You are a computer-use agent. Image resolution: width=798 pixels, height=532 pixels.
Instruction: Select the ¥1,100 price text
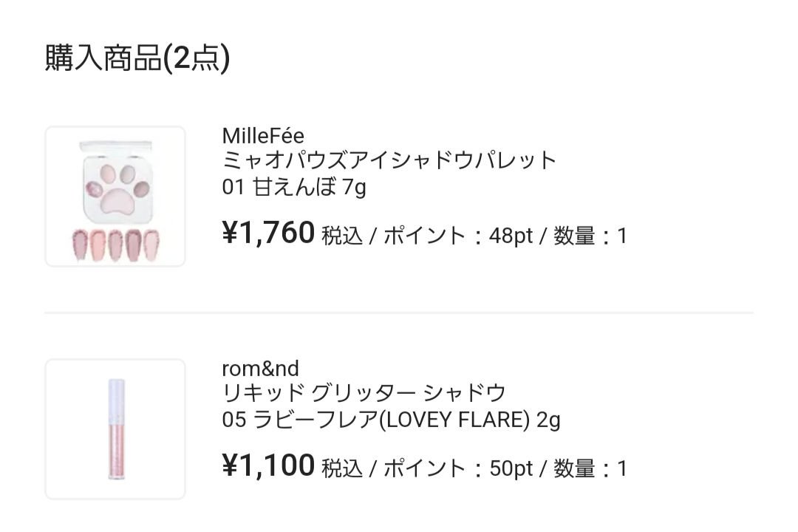click(267, 465)
